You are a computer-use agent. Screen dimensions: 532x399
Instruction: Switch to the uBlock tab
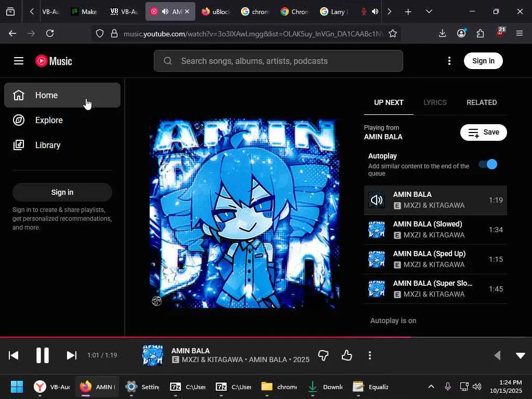(216, 11)
